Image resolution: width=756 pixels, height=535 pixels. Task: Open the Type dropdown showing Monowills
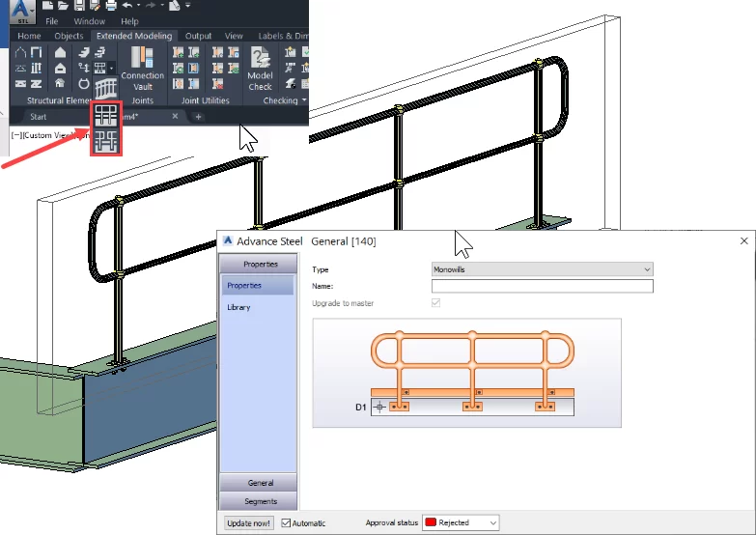tap(542, 269)
